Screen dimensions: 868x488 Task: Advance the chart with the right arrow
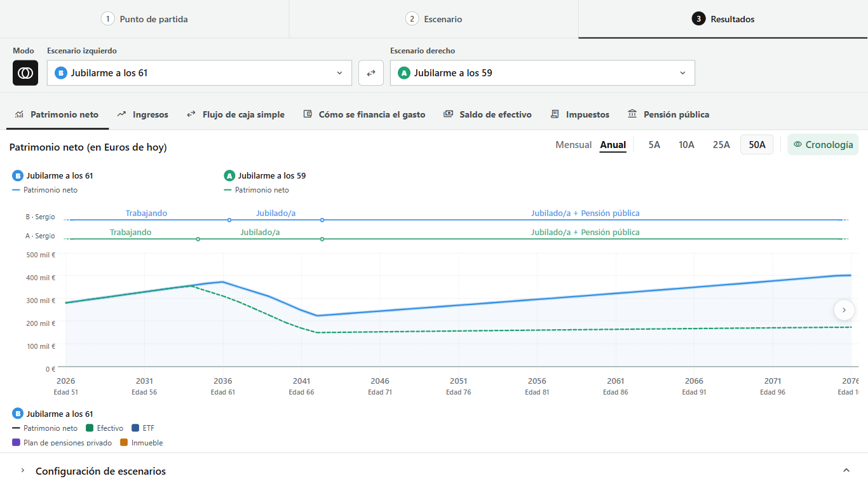[x=844, y=310]
